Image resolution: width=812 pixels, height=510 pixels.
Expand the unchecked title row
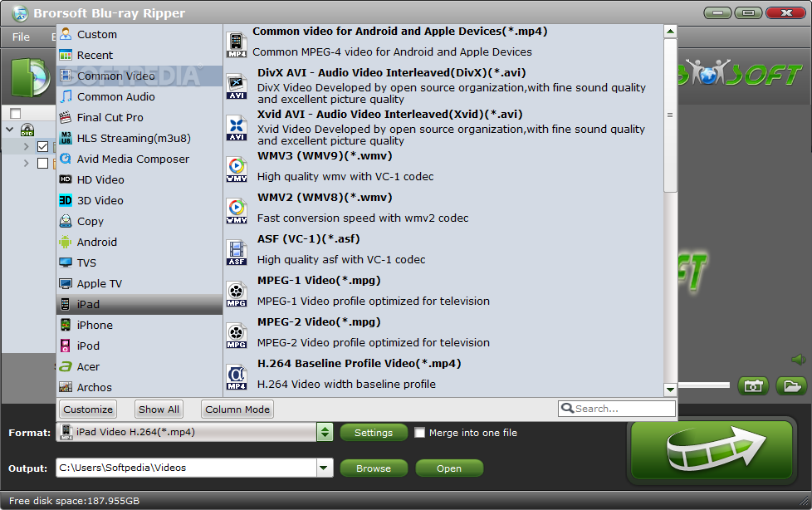click(x=26, y=164)
